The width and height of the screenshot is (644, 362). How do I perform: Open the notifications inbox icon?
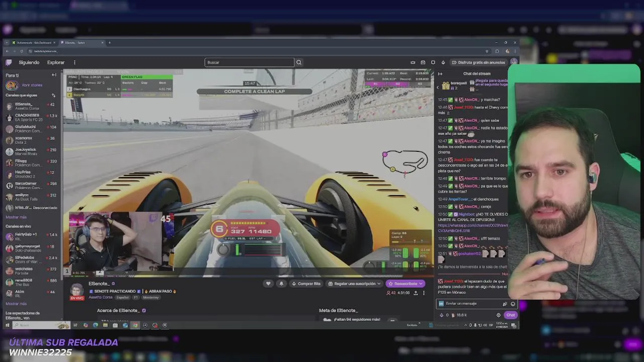point(423,62)
